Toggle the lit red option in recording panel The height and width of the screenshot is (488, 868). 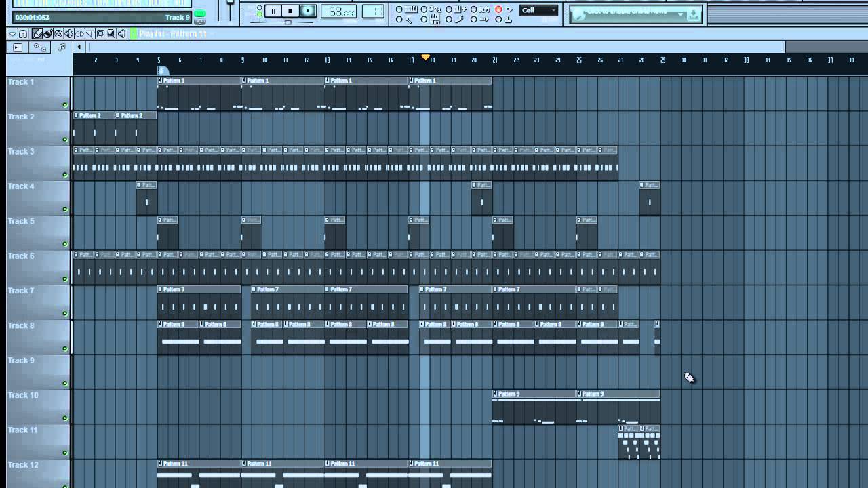[499, 9]
